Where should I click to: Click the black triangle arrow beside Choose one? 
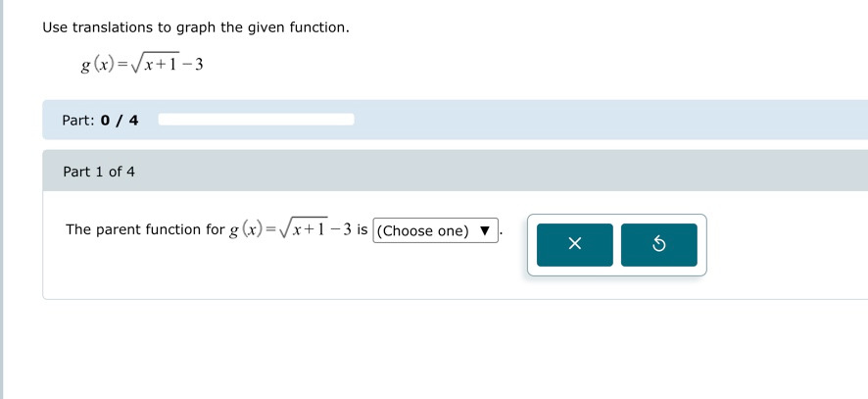pyautogui.click(x=485, y=230)
